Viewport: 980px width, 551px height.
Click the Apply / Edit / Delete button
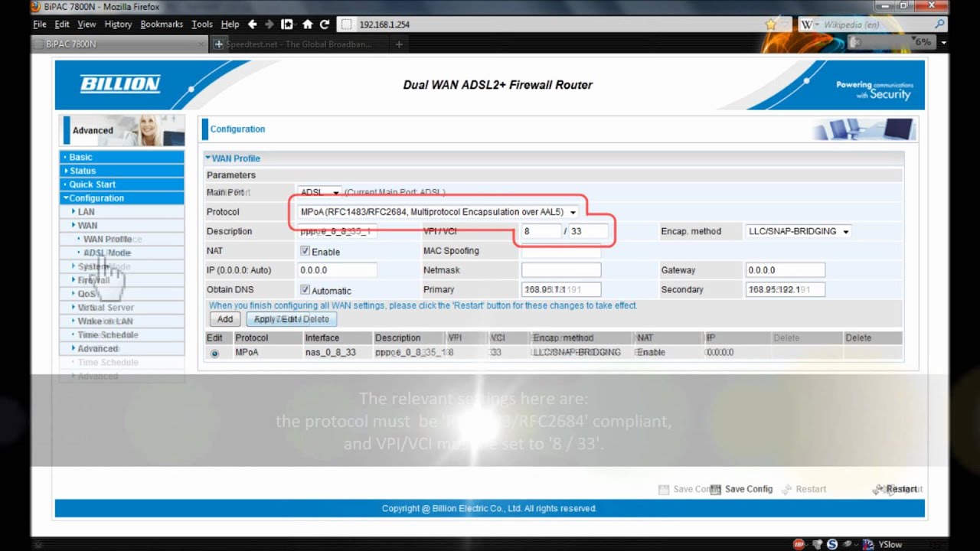pos(292,319)
